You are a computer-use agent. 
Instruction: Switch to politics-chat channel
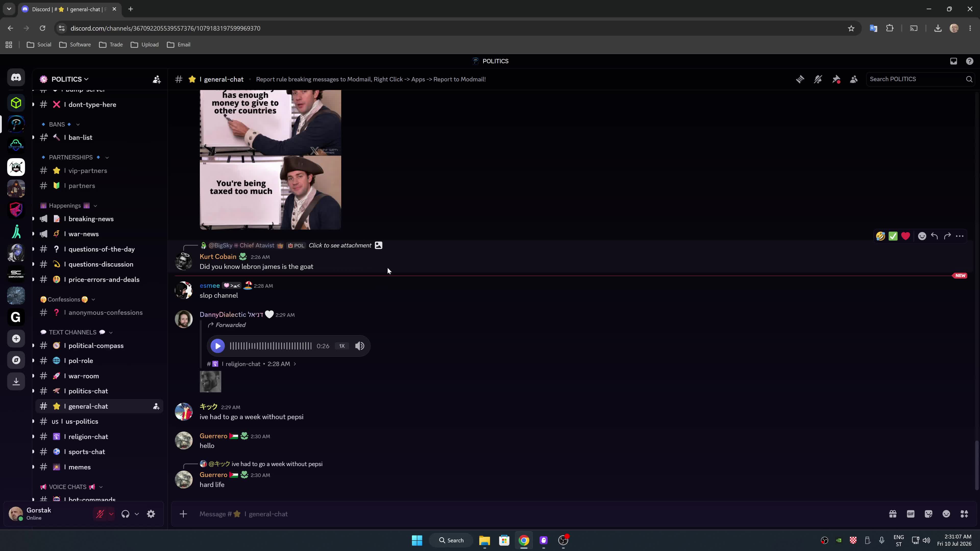pyautogui.click(x=99, y=391)
